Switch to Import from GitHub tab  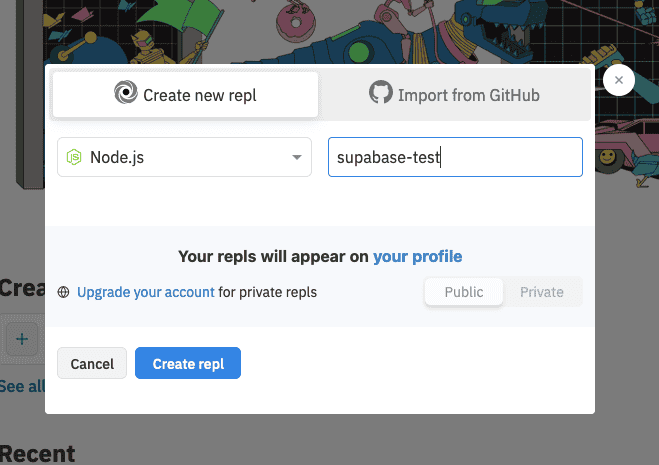(x=455, y=95)
